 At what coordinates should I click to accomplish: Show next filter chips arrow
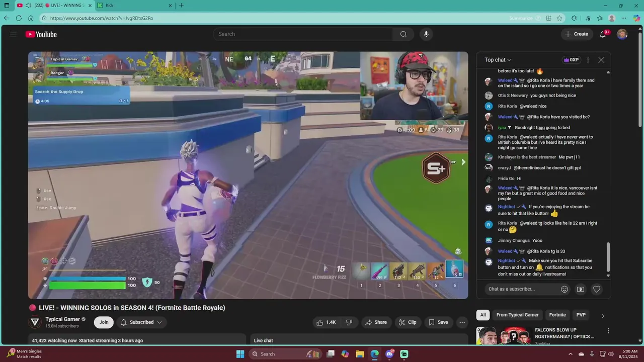coord(603,315)
